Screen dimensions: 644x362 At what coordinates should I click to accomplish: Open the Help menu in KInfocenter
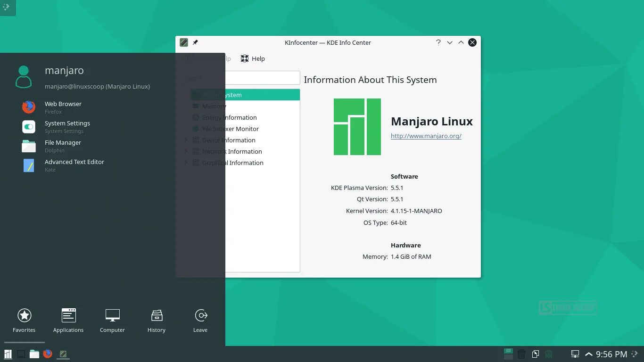coord(253,58)
